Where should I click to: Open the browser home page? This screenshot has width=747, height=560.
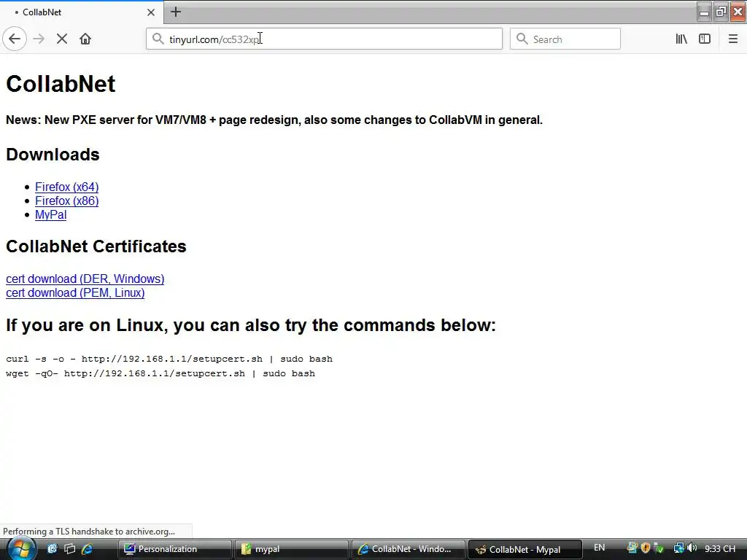[85, 39]
